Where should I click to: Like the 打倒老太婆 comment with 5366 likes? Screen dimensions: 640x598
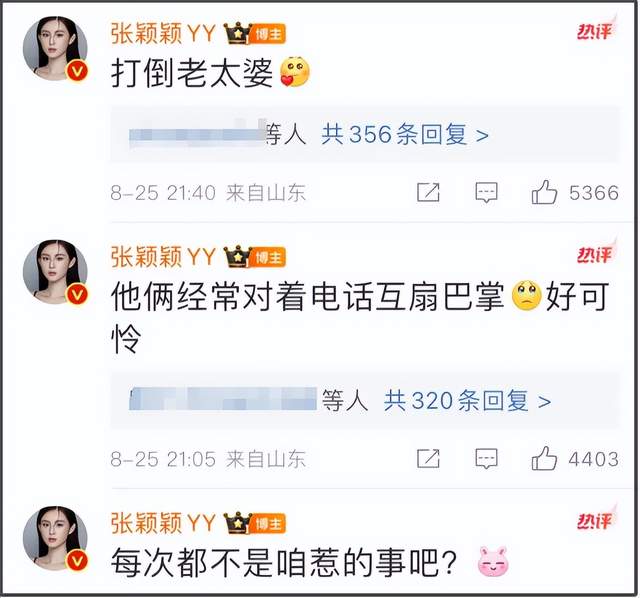(x=544, y=192)
